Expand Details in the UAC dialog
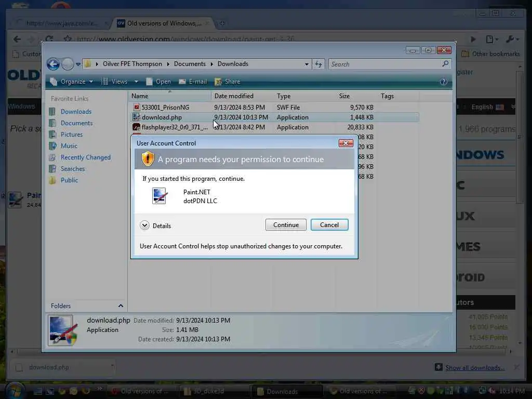Image resolution: width=532 pixels, height=399 pixels. 155,225
